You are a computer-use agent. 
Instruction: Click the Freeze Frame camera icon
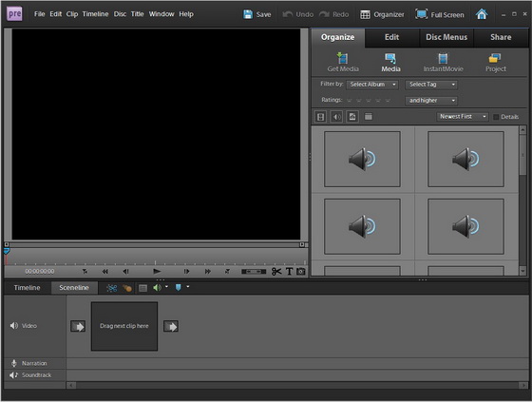pos(300,271)
